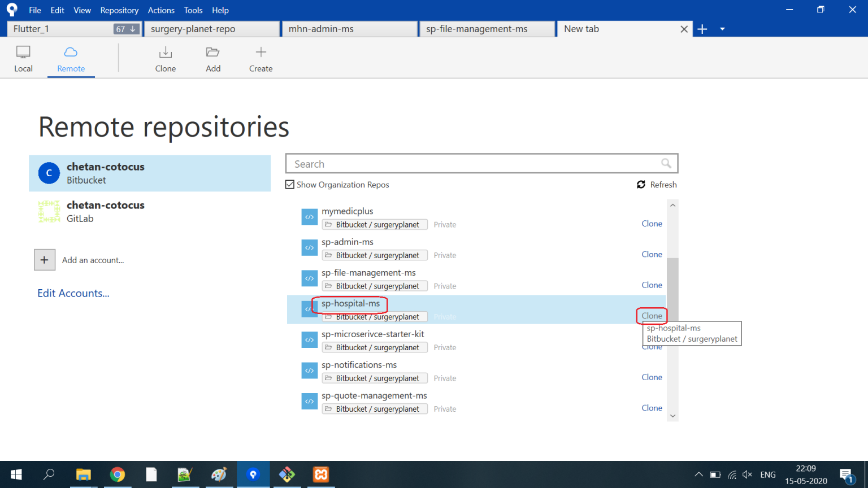Open the tab list dropdown arrow
This screenshot has height=488, width=868.
[x=722, y=29]
